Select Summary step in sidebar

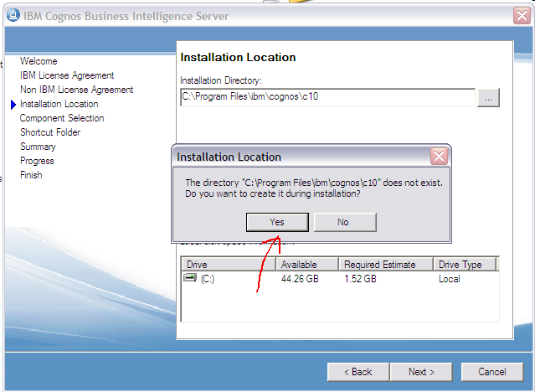[38, 147]
